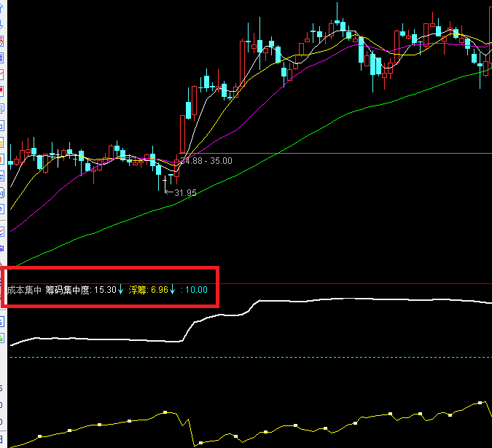Select the 成本集中 indicator name

[x=24, y=290]
